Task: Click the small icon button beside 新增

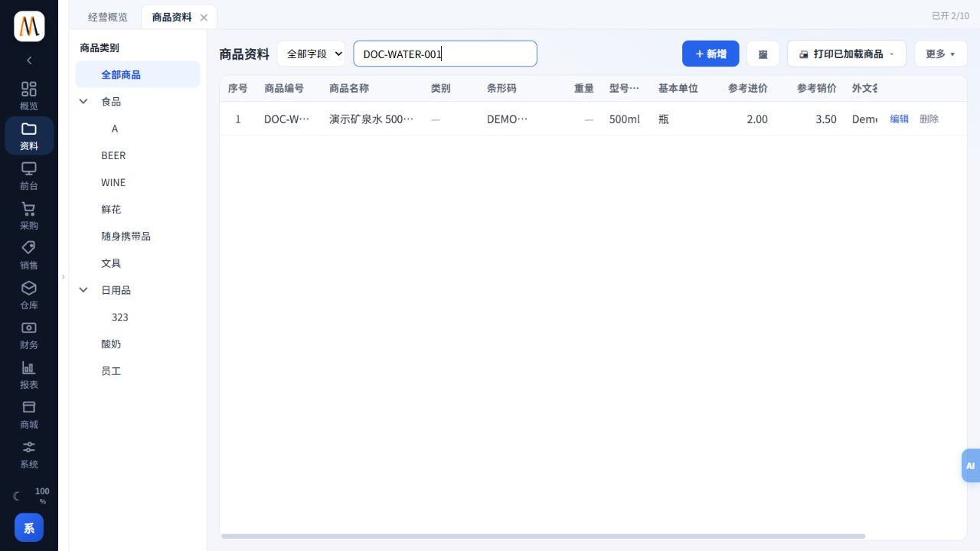Action: tap(763, 54)
